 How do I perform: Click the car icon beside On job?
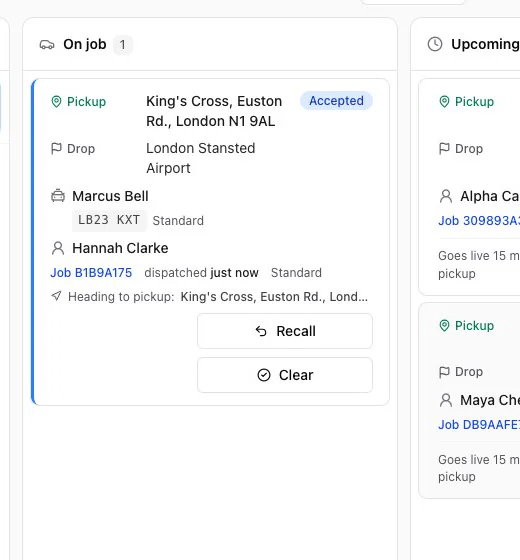(x=47, y=45)
